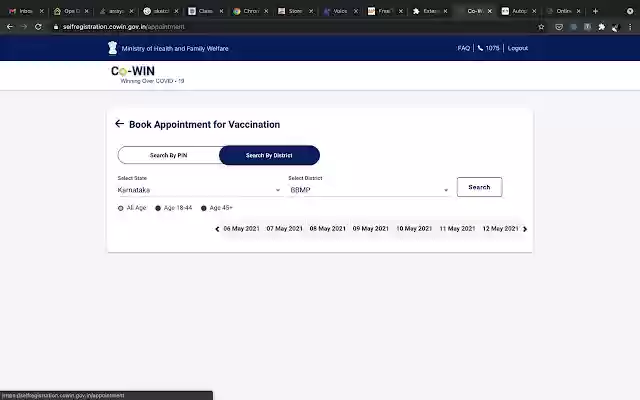
Task: Open a new browser tab
Action: pos(595,11)
